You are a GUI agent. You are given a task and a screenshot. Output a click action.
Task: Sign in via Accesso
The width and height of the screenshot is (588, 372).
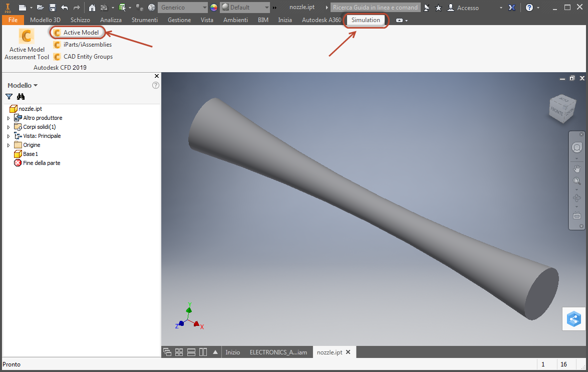(x=463, y=8)
